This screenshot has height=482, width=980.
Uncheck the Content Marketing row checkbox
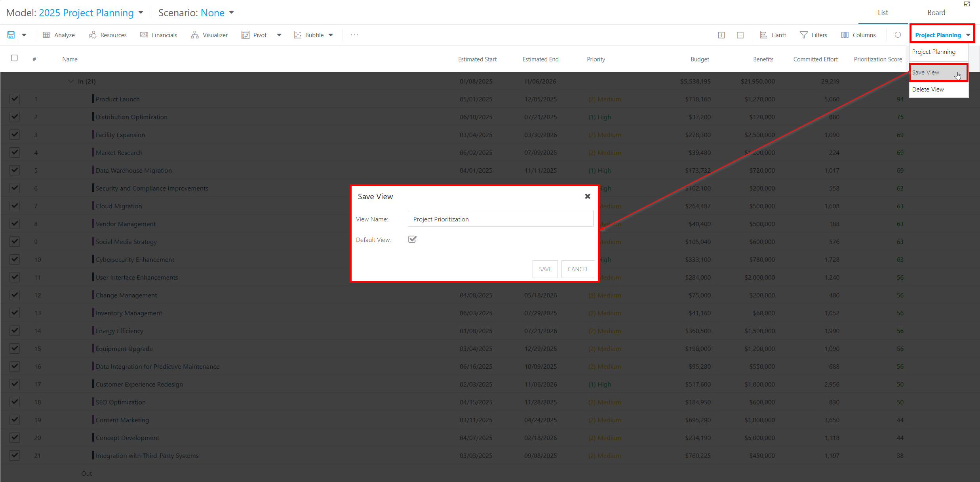pyautogui.click(x=15, y=419)
